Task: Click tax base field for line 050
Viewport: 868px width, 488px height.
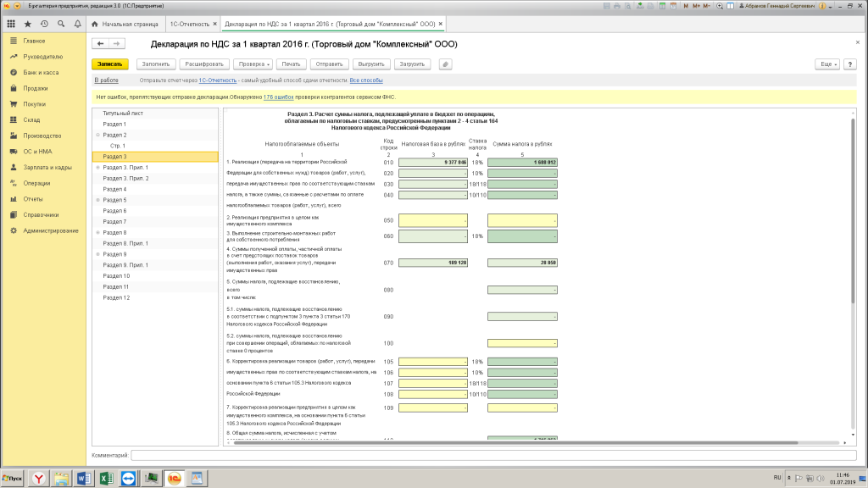Action: [433, 220]
